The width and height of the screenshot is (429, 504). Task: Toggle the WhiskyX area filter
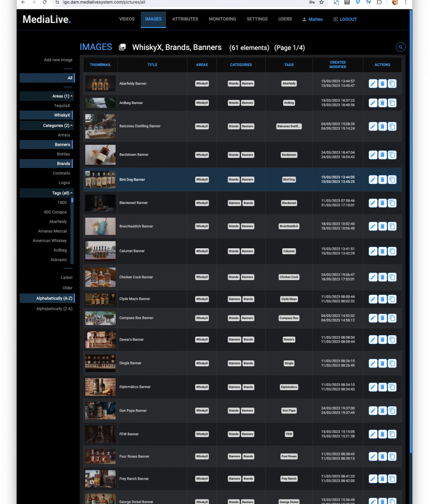46,115
